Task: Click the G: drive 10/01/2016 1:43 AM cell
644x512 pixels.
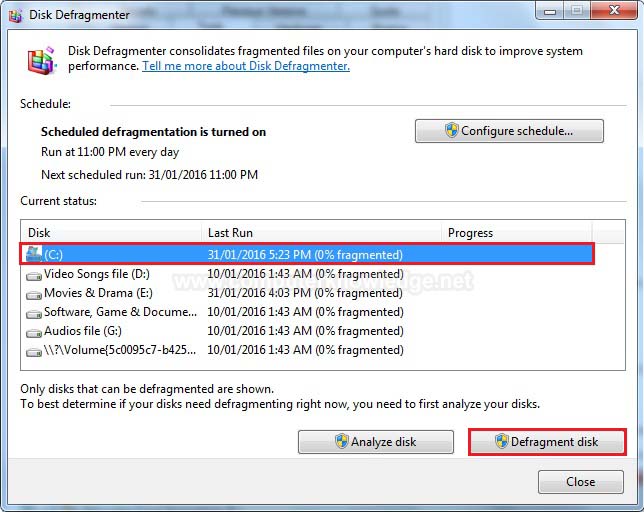Action: [305, 331]
